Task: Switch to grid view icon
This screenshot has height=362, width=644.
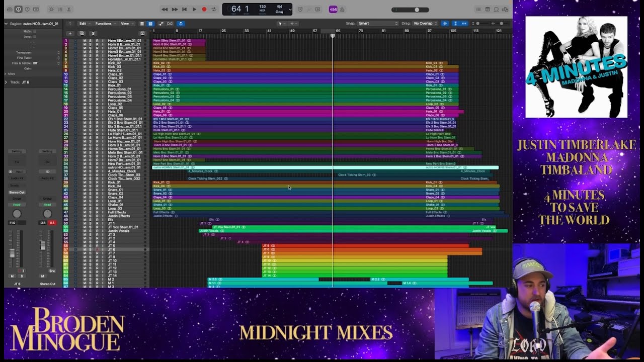Action: pos(142,24)
